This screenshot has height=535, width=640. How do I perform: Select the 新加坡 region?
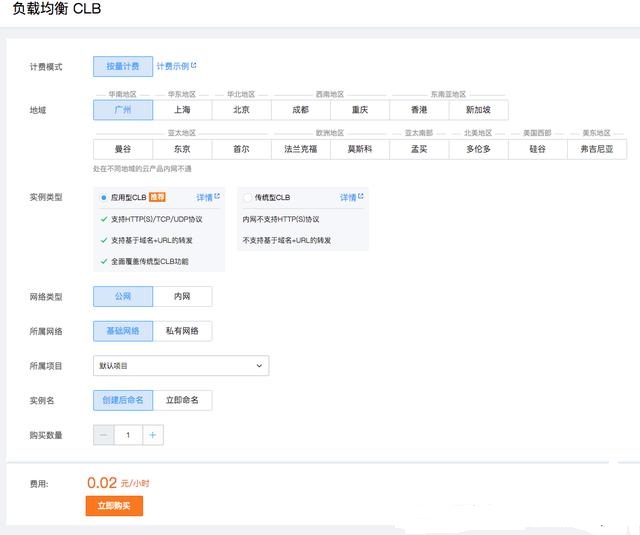(478, 110)
